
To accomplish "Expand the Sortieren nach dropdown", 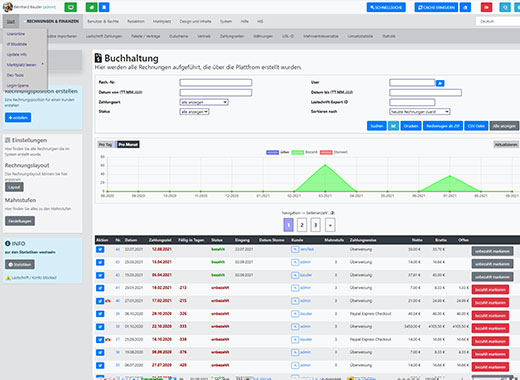I will [x=420, y=112].
